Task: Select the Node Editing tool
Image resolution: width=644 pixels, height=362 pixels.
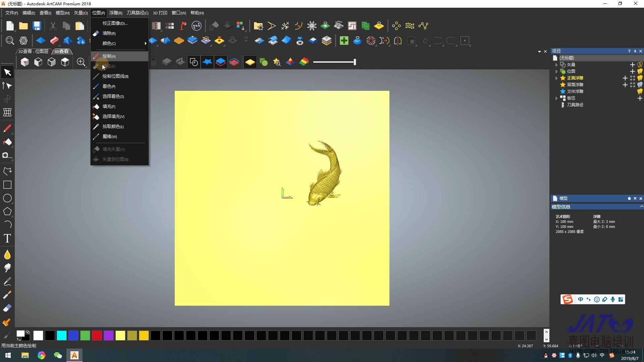Action: tap(7, 86)
